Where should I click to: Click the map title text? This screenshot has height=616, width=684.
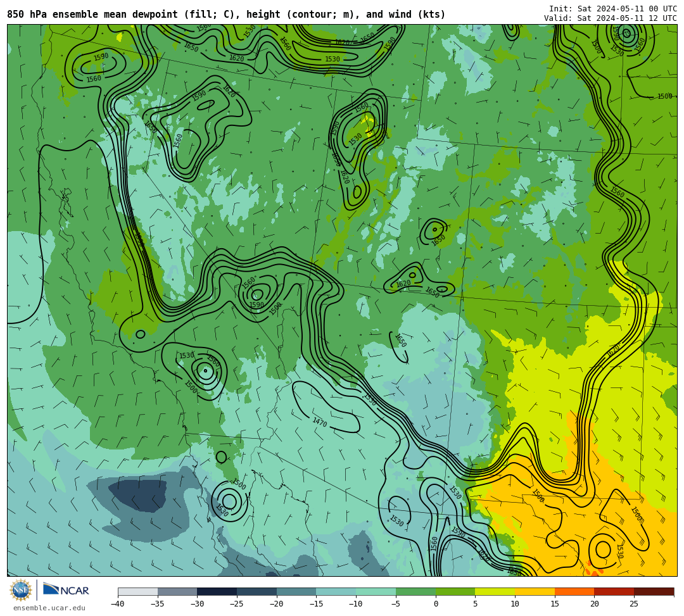pos(226,15)
